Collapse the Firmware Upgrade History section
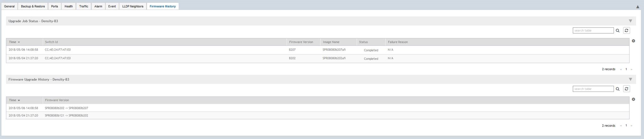The height and width of the screenshot is (139, 644). click(x=630, y=79)
